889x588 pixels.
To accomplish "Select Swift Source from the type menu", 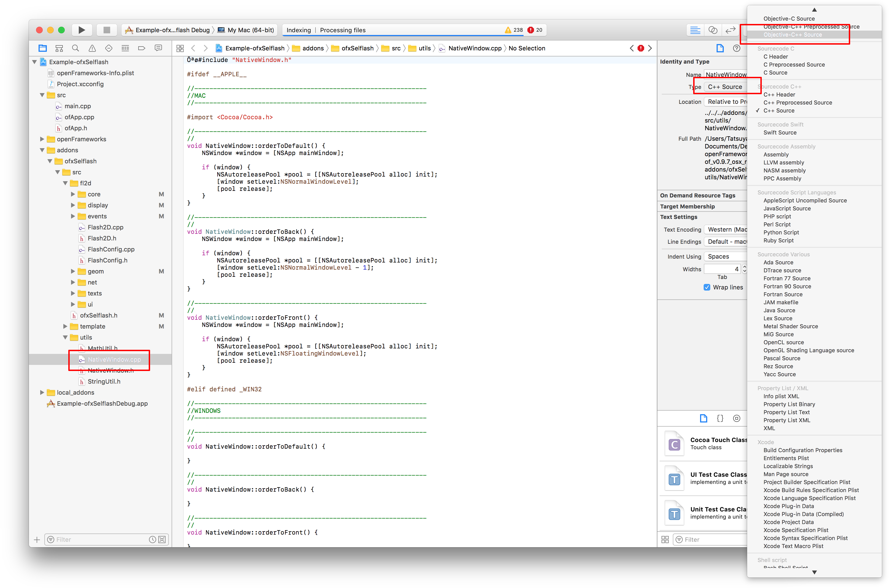I will point(780,132).
